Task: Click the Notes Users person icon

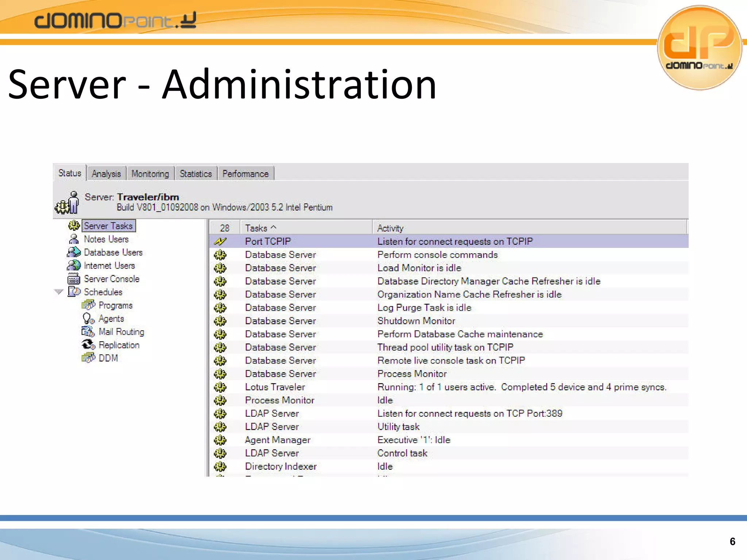Action: [74, 239]
